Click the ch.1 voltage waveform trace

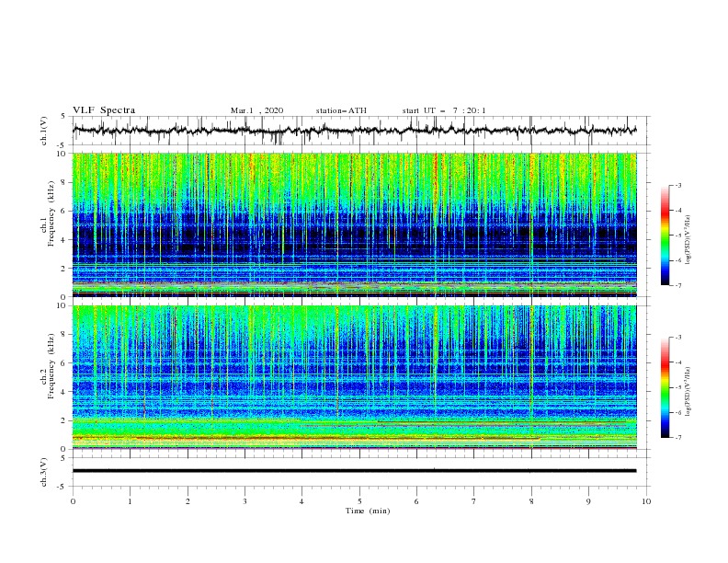coord(354,131)
